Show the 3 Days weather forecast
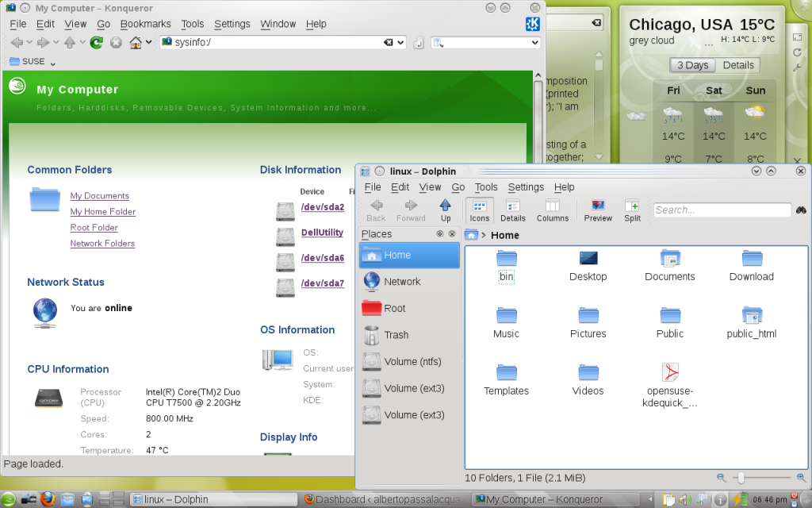The width and height of the screenshot is (812, 508). (x=692, y=65)
